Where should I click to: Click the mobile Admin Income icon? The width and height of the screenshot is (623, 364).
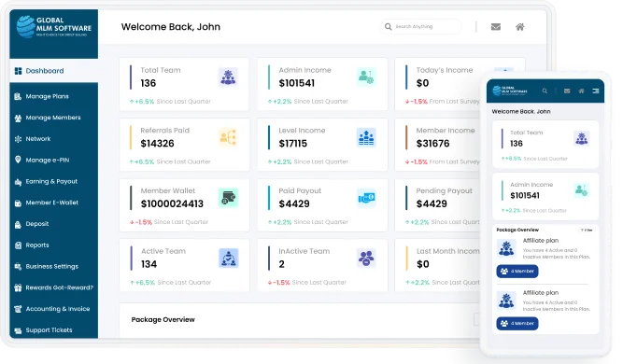click(582, 190)
